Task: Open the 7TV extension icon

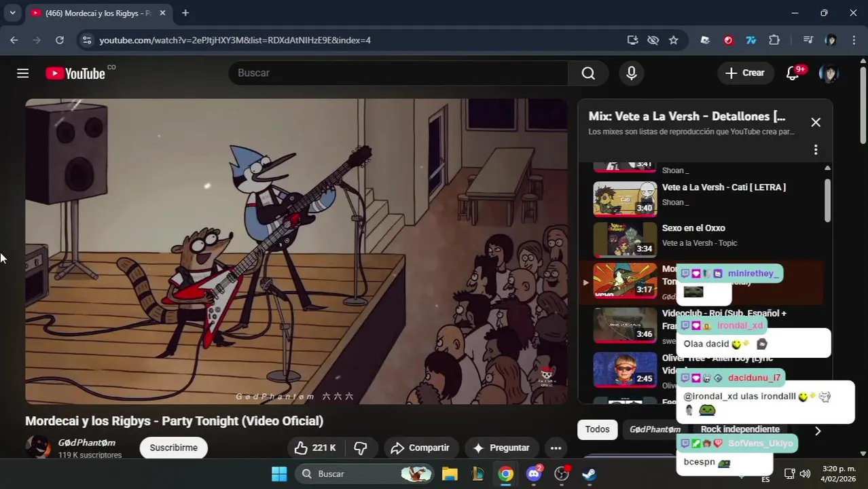Action: click(751, 40)
